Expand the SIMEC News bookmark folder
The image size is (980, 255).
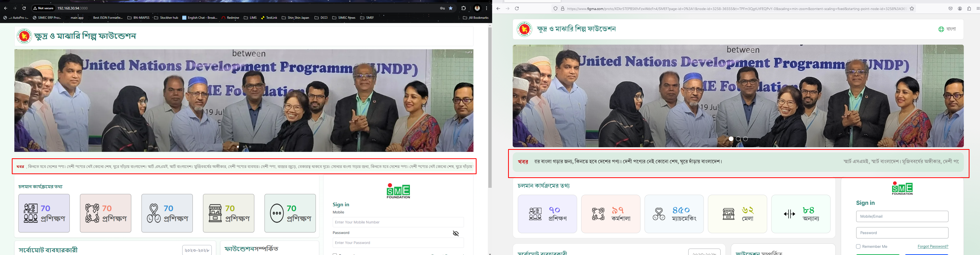coord(343,17)
